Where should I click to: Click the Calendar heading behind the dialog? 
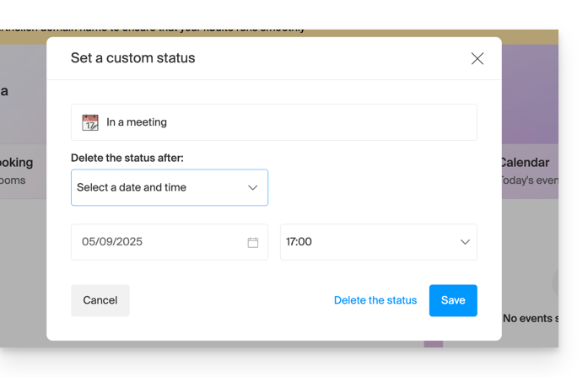pyautogui.click(x=526, y=162)
